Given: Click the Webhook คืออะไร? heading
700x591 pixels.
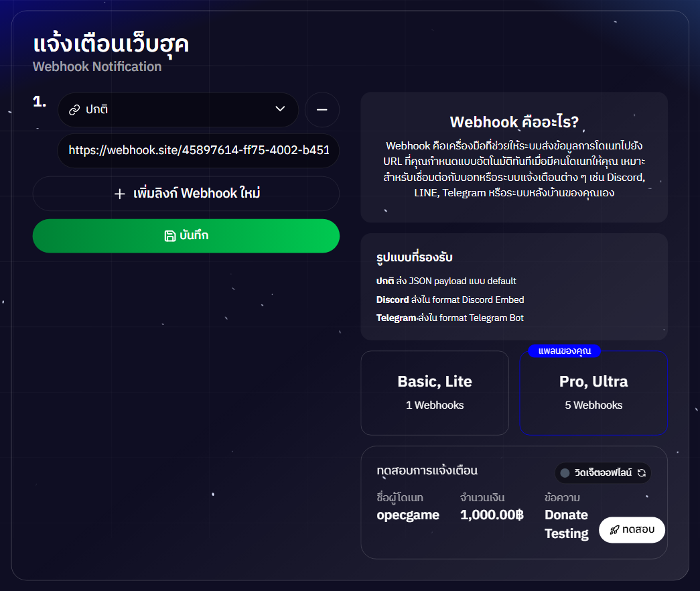Looking at the screenshot, I should [514, 122].
